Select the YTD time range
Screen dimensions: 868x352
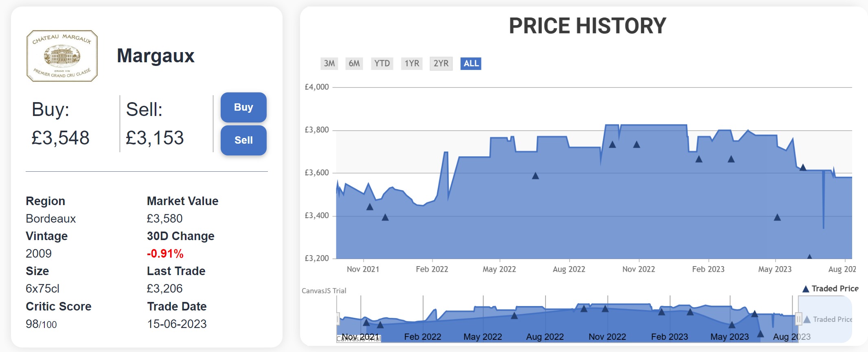coord(382,63)
